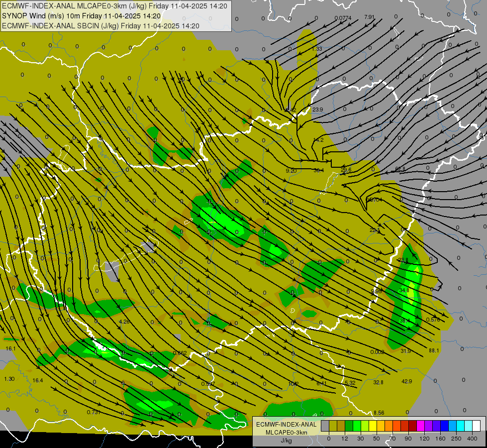The height and width of the screenshot is (448, 487).
Task: Click the MLCAPE0-3km title line at top
Action: (x=114, y=6)
